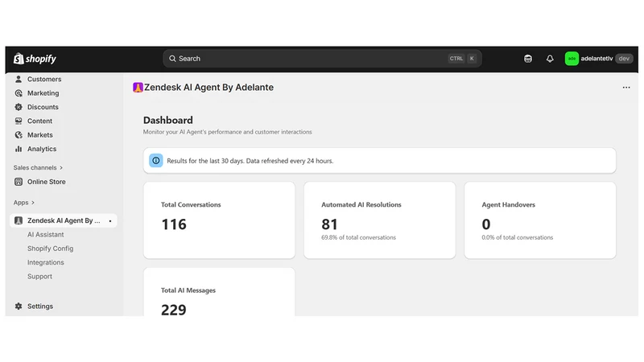Screen dimensions: 644x362
Task: Open Support subpage
Action: [x=39, y=277]
